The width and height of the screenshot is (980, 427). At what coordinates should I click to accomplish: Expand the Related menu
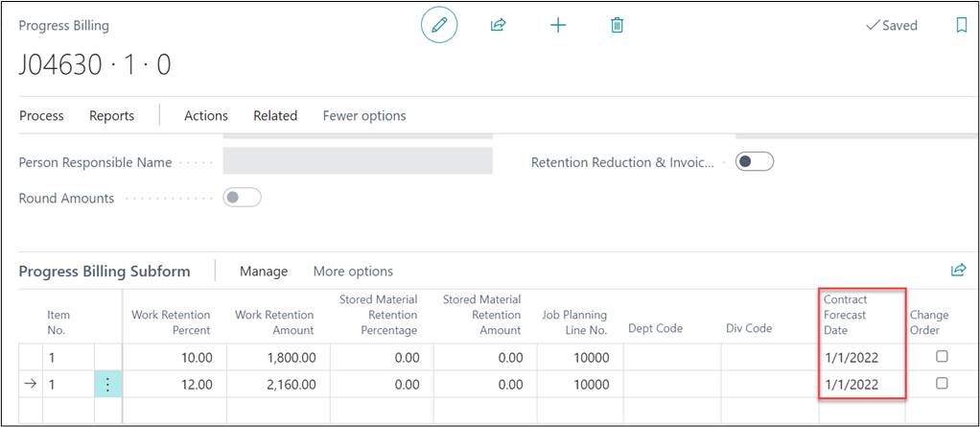275,115
